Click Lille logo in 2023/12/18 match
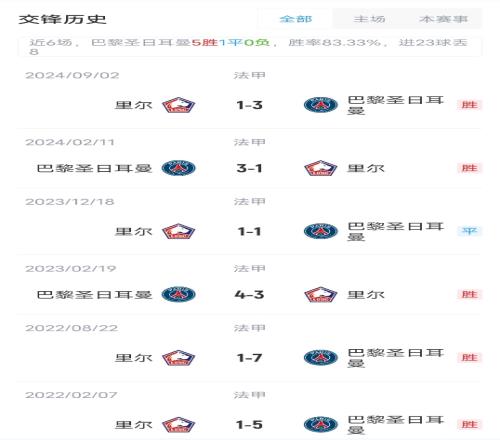The height and width of the screenshot is (440, 500). click(x=178, y=231)
